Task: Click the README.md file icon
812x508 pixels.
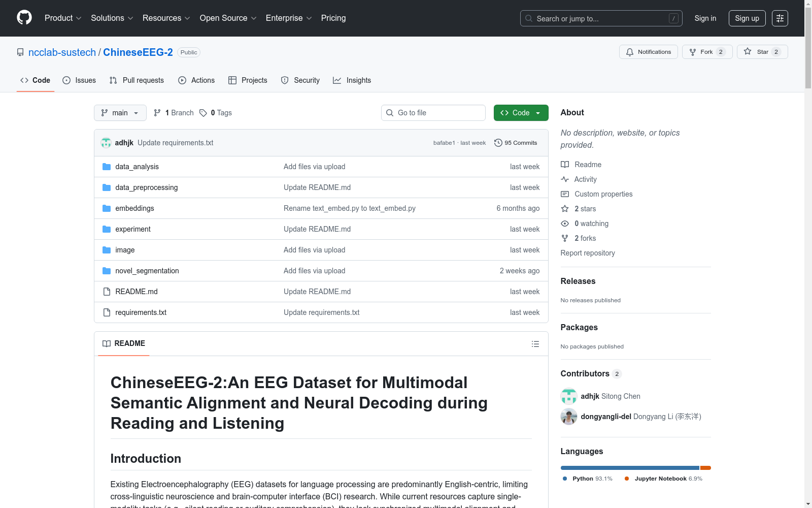Action: pos(107,292)
